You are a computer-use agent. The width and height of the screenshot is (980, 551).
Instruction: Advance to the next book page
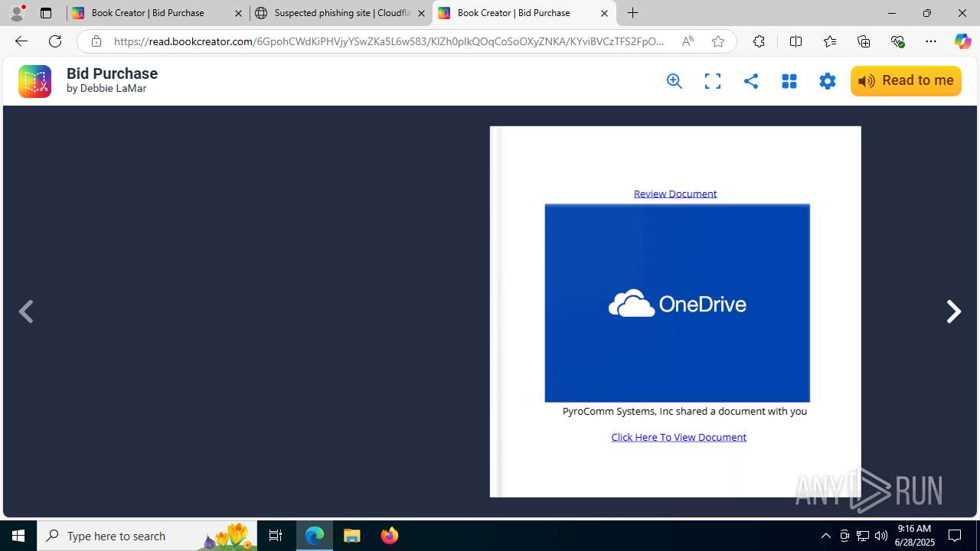[x=953, y=311]
